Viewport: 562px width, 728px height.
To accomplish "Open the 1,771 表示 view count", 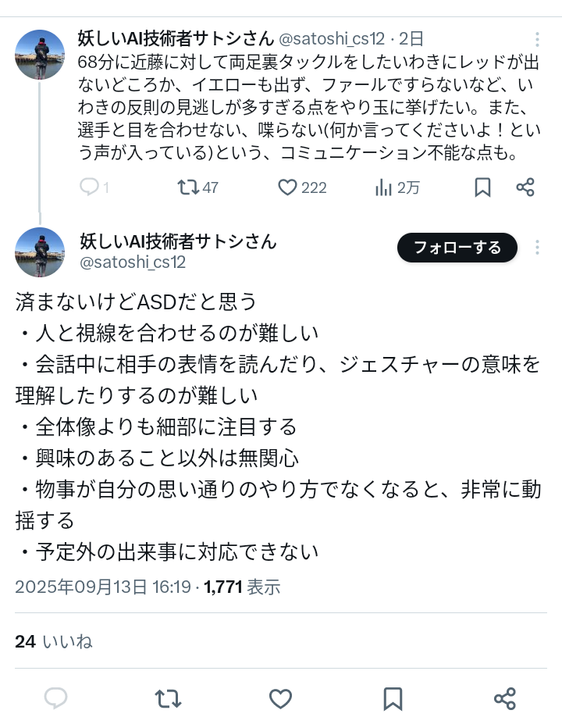I will point(242,587).
